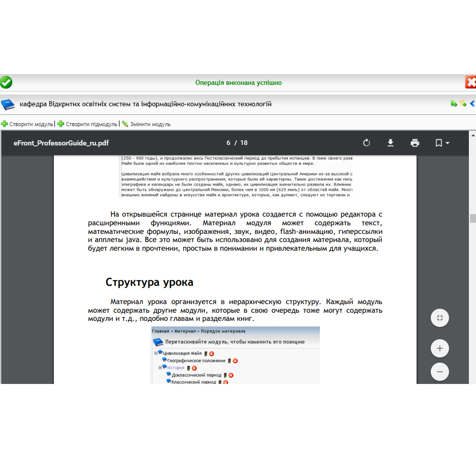Select Змінити модуль from the toolbar
The image size is (476, 476).
point(151,124)
